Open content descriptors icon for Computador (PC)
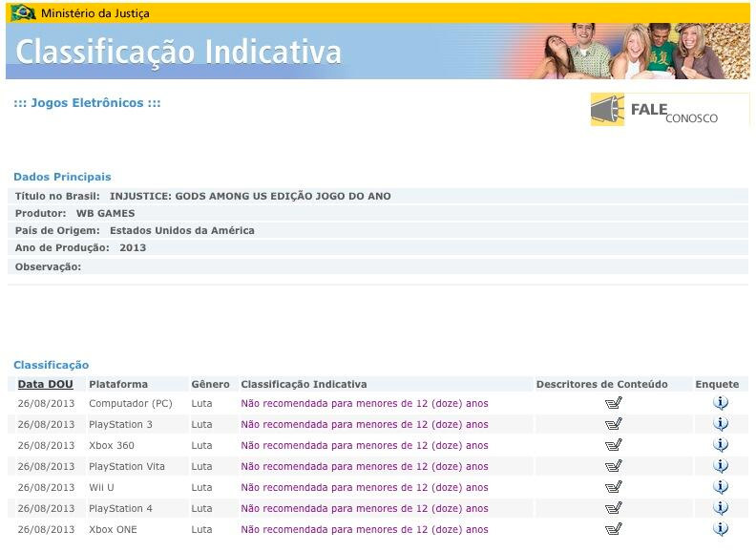The width and height of the screenshot is (756, 552). click(x=614, y=403)
